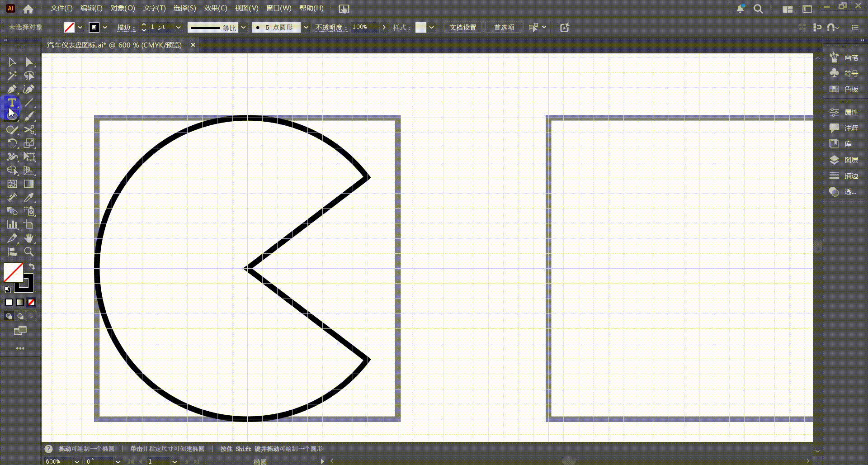Activate the Curvature tool
Viewport: 868px width, 465px height.
click(29, 89)
